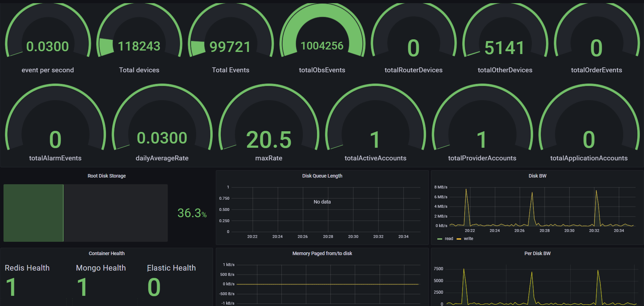Image resolution: width=644 pixels, height=306 pixels.
Task: Open the Root Disk Storage panel title
Action: (107, 176)
